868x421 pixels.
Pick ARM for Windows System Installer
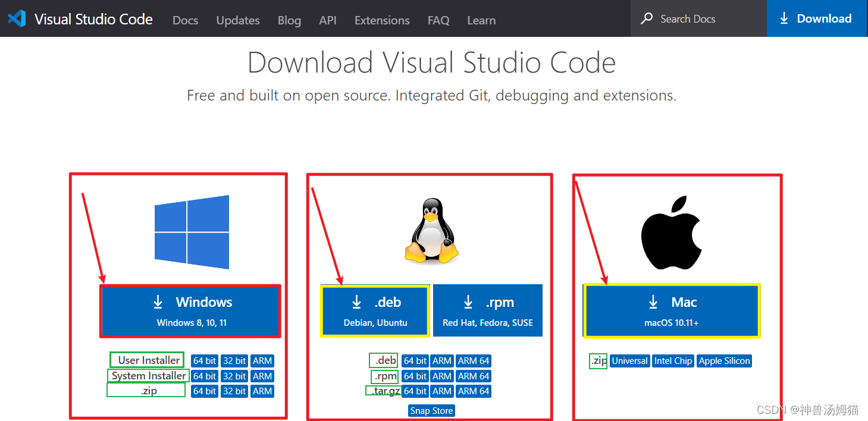tap(262, 376)
